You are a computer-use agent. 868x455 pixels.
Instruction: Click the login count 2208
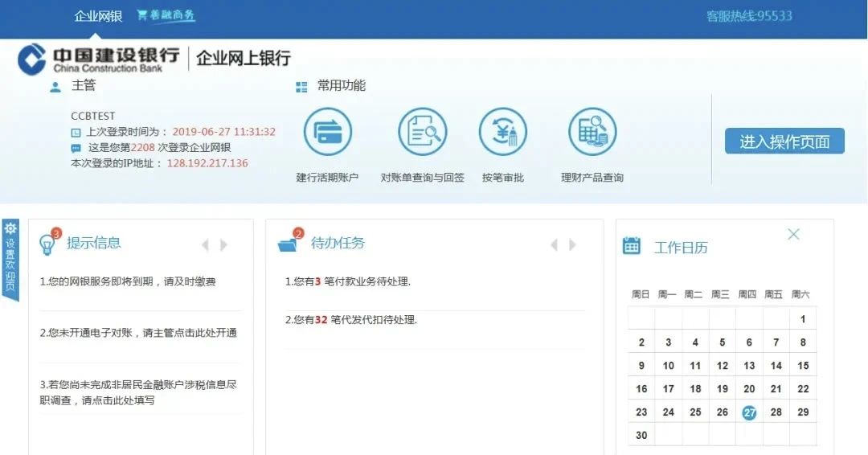pos(143,147)
